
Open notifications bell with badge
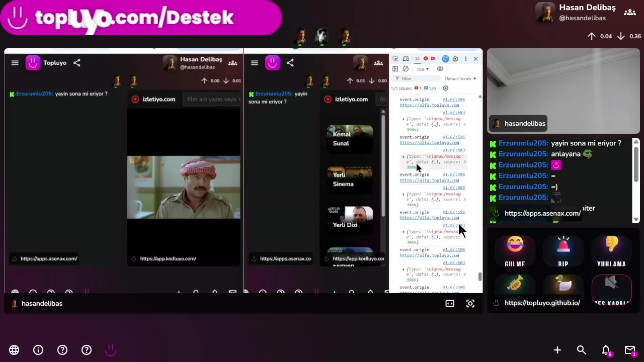[606, 350]
